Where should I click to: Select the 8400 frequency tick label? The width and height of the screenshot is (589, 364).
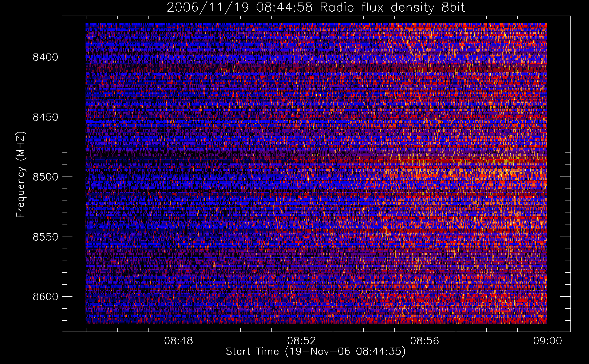46,57
